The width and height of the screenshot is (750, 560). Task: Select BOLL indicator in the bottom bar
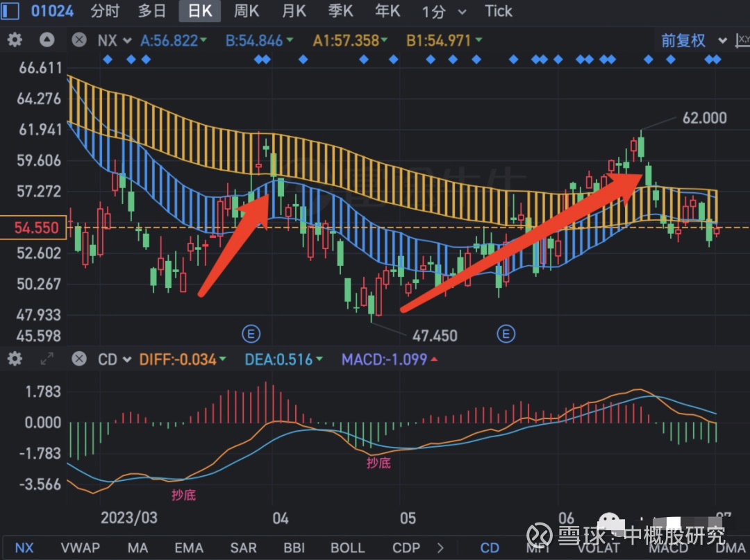(x=347, y=548)
